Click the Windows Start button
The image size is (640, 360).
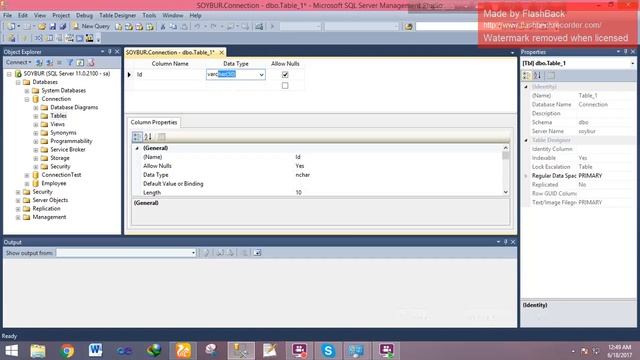click(x=11, y=351)
